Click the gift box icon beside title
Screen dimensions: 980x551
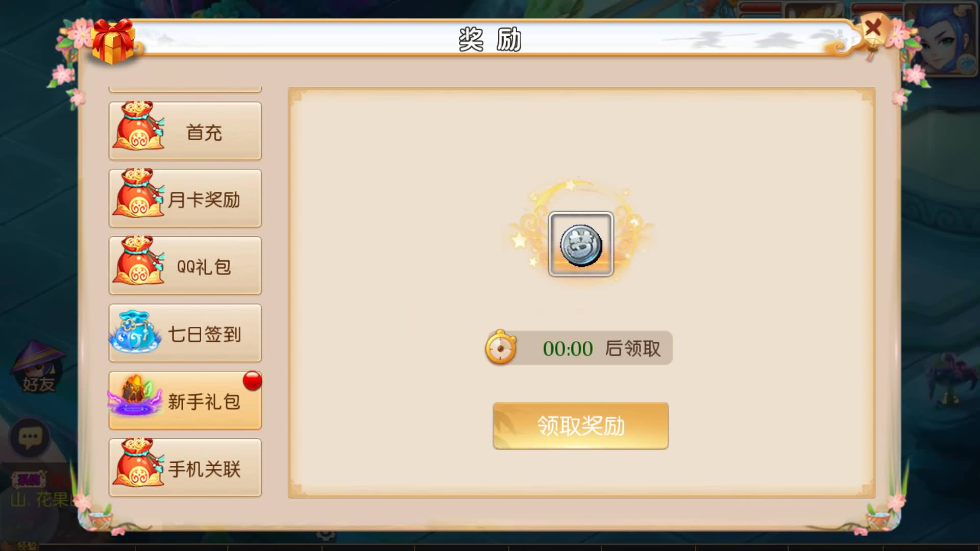click(113, 41)
